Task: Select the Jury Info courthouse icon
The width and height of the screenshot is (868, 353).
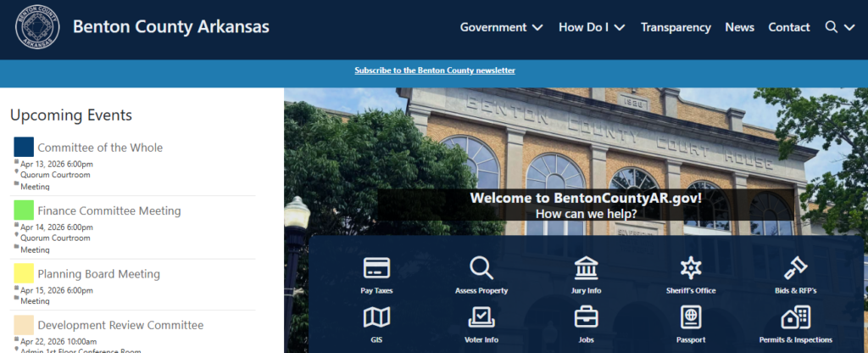Action: (587, 268)
